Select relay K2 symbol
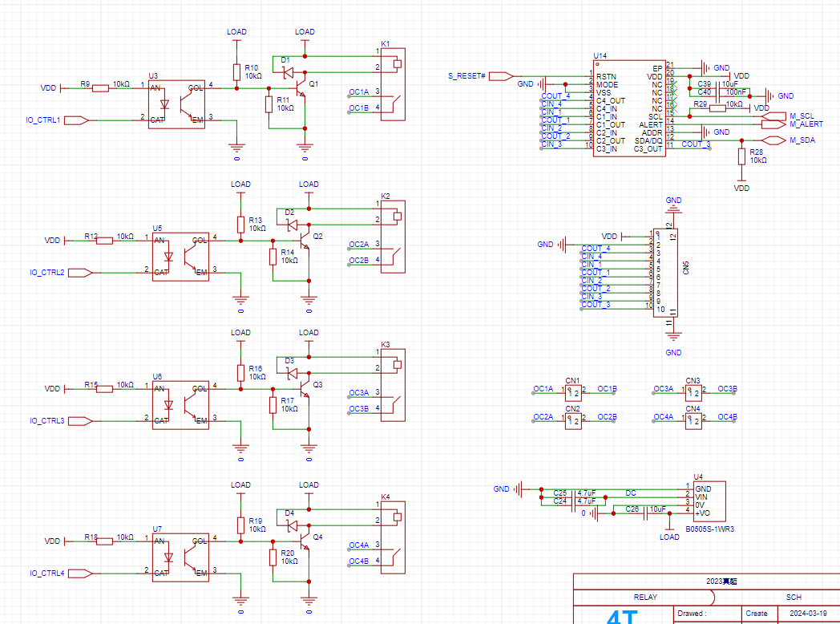 pyautogui.click(x=393, y=237)
